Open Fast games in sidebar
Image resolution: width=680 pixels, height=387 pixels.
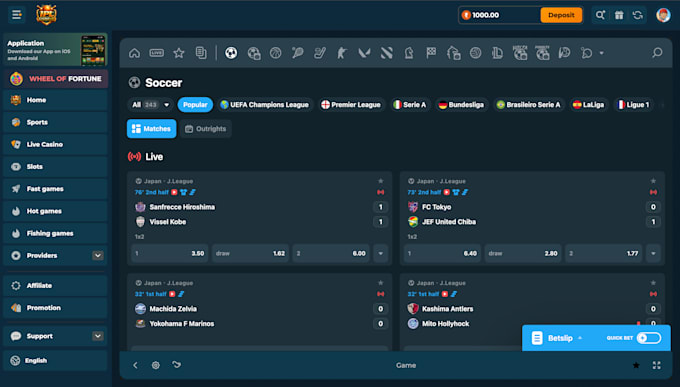point(55,189)
